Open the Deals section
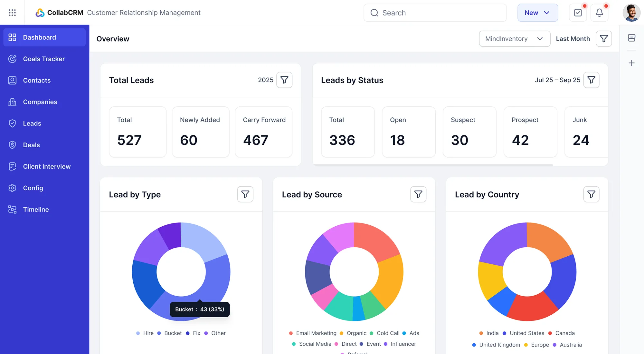Image resolution: width=644 pixels, height=354 pixels. coord(32,145)
